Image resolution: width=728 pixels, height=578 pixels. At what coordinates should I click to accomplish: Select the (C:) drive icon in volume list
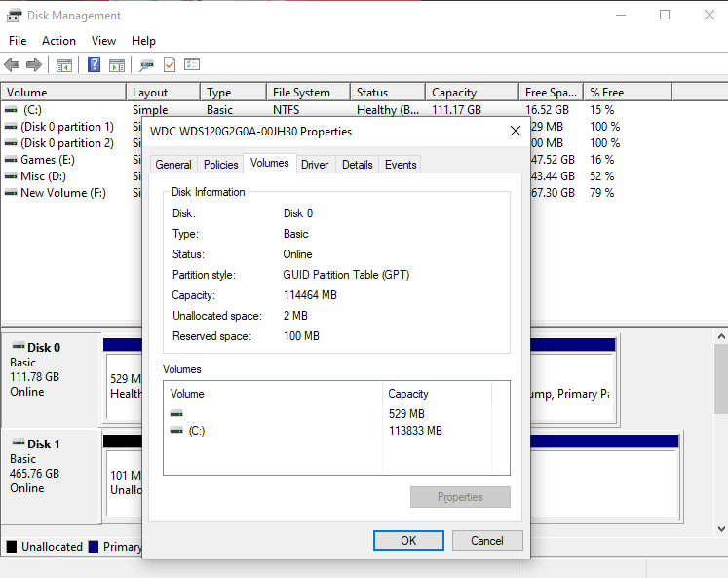(x=11, y=110)
